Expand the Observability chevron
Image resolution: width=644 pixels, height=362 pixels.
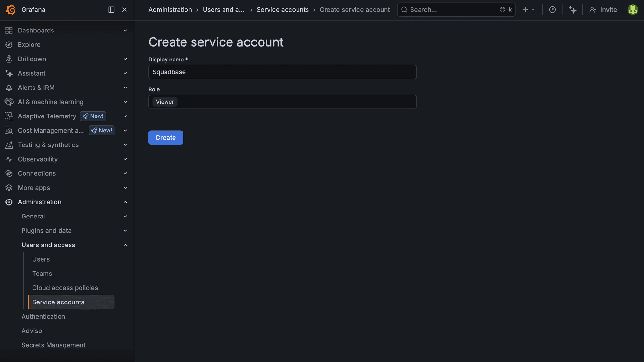tap(125, 159)
